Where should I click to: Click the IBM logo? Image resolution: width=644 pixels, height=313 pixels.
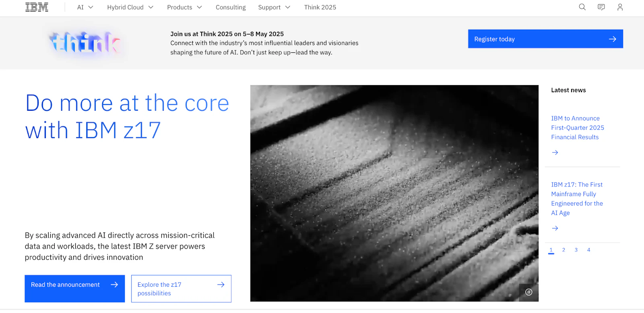(x=37, y=7)
